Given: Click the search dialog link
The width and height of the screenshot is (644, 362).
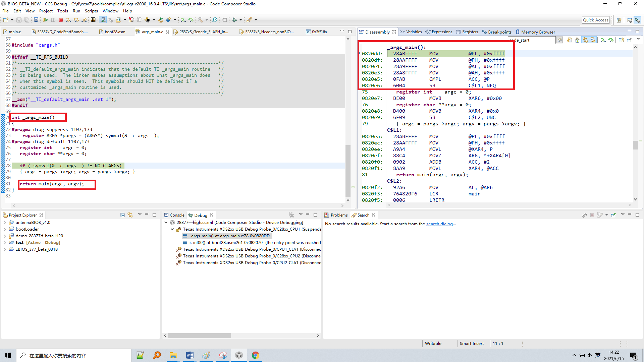Looking at the screenshot, I should (439, 224).
